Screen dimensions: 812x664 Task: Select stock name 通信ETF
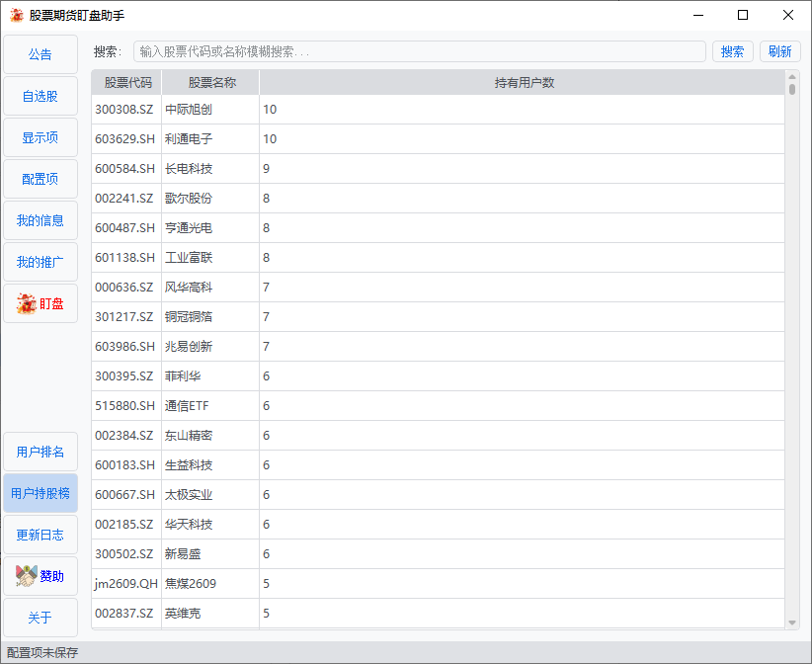pos(187,405)
